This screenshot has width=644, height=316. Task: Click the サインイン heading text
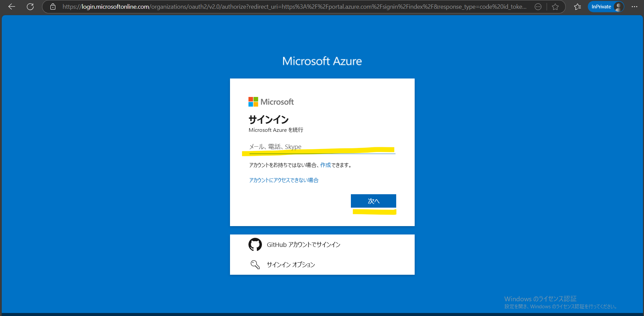pos(269,119)
